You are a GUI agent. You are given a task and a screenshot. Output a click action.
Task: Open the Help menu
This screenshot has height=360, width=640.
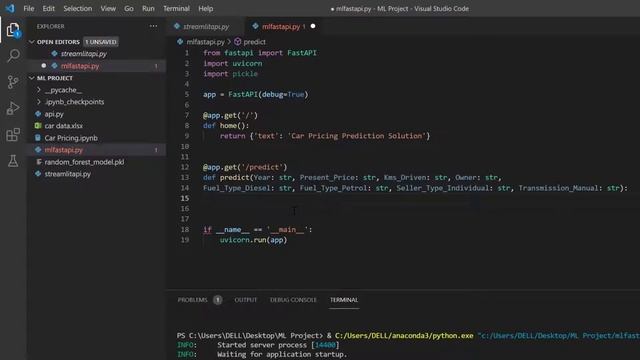click(206, 9)
